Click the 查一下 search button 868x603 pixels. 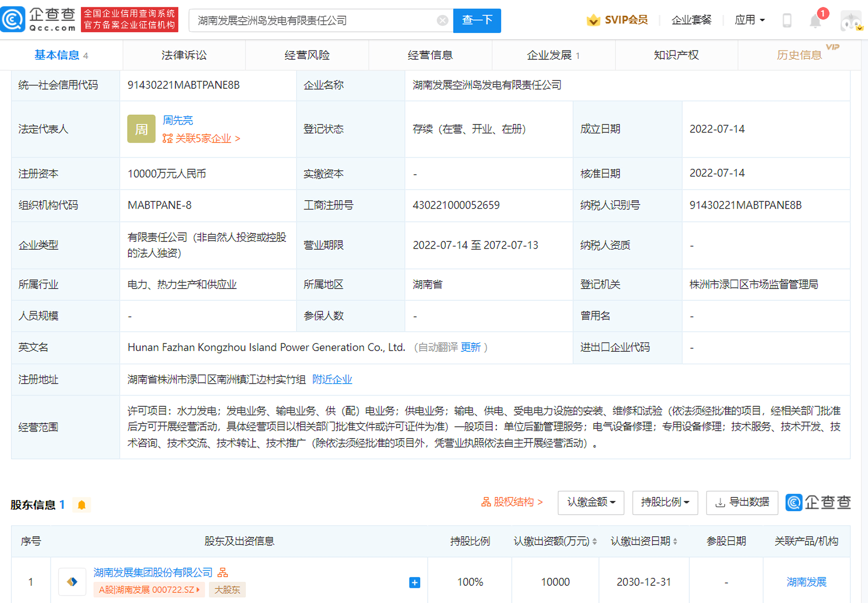[477, 20]
